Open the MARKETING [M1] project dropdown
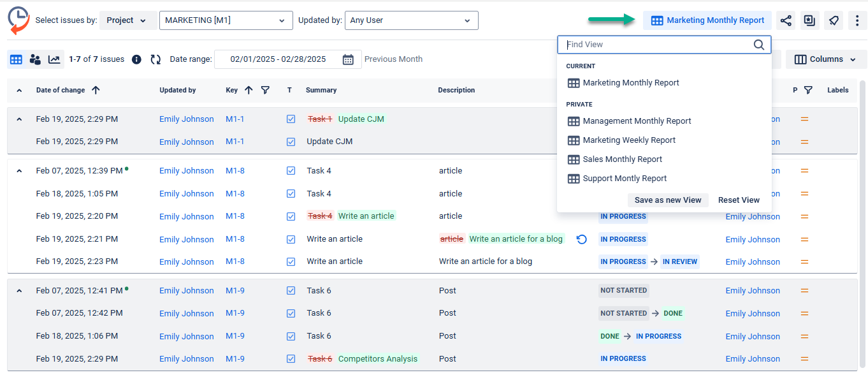This screenshot has height=375, width=868. tap(226, 20)
